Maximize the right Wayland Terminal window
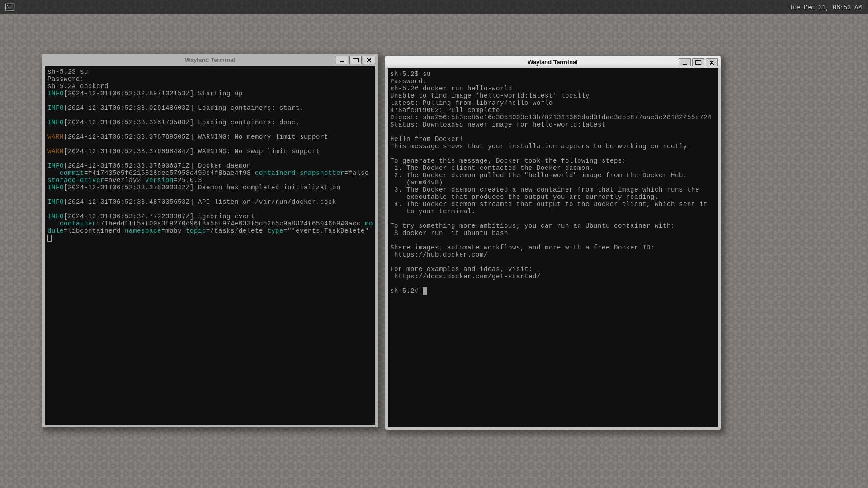The image size is (868, 488). [698, 62]
